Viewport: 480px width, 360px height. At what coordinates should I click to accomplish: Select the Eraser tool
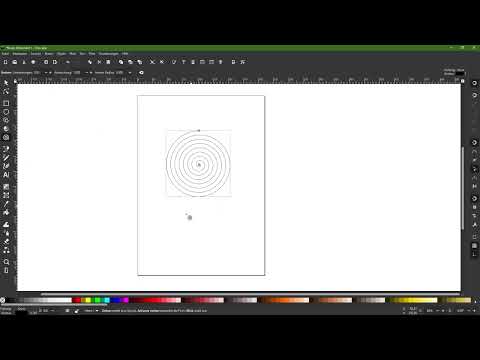(6, 241)
